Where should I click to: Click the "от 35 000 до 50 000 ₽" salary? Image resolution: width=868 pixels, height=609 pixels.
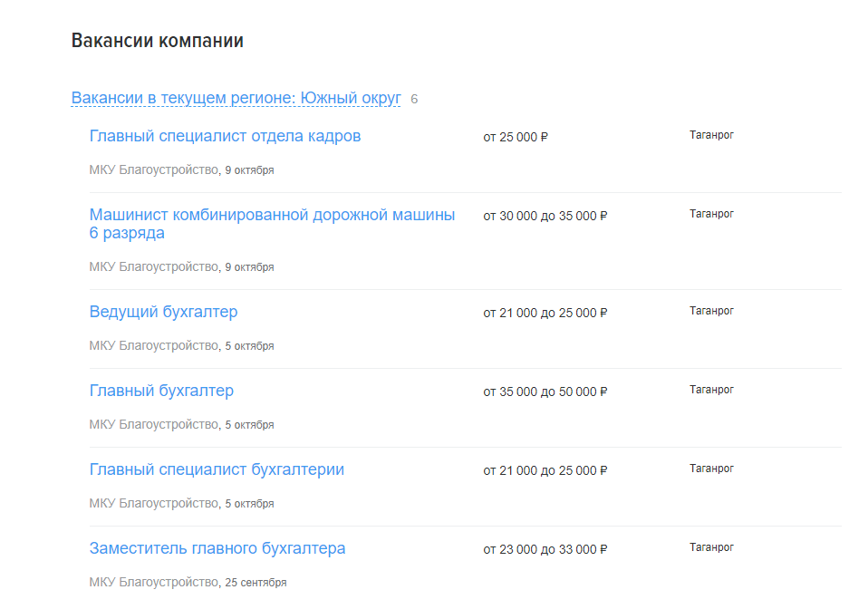545,392
